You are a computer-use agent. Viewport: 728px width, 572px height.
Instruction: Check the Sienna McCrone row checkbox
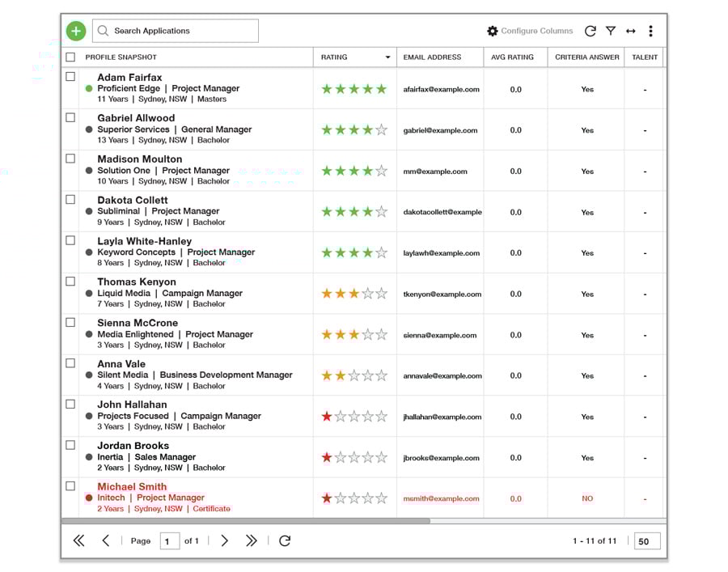pyautogui.click(x=70, y=322)
